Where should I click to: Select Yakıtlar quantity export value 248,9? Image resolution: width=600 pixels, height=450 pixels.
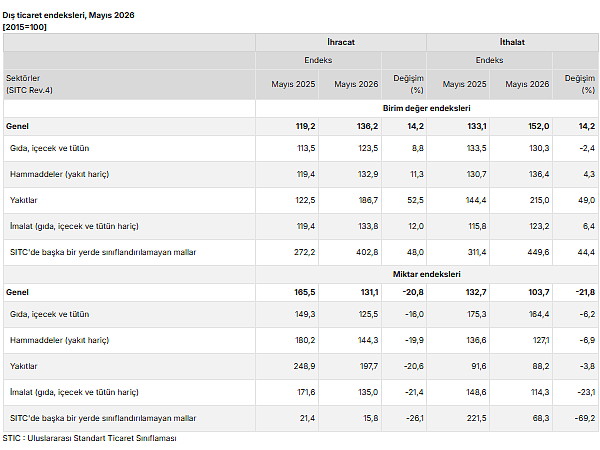point(304,366)
